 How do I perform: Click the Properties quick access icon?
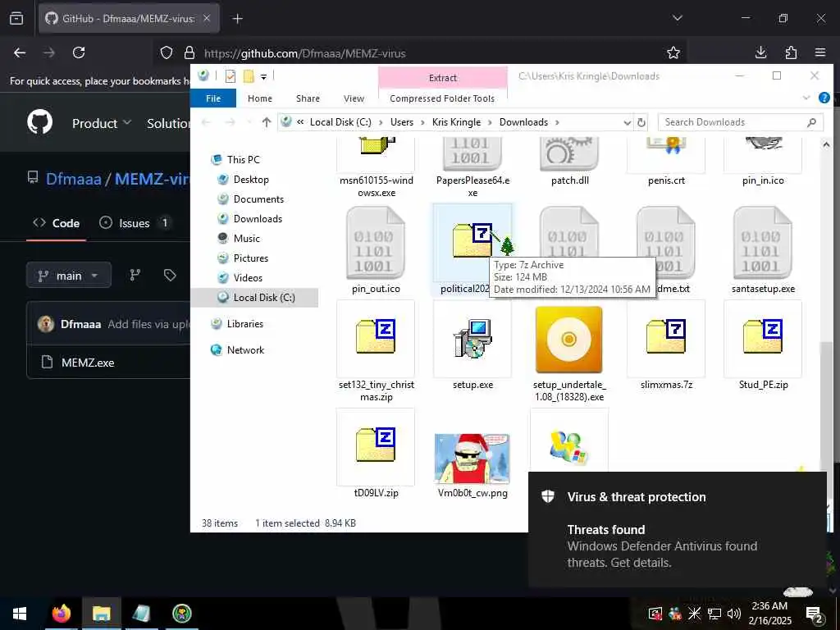(x=231, y=76)
